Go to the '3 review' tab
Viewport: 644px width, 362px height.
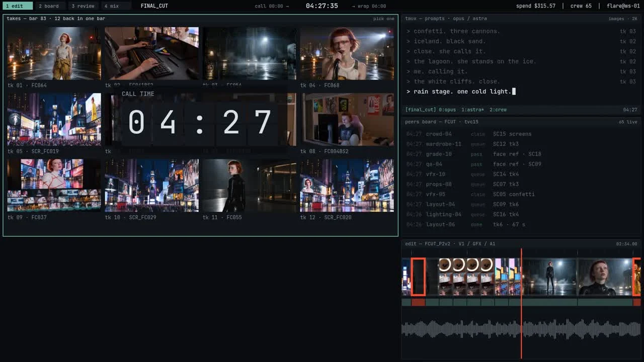point(83,6)
